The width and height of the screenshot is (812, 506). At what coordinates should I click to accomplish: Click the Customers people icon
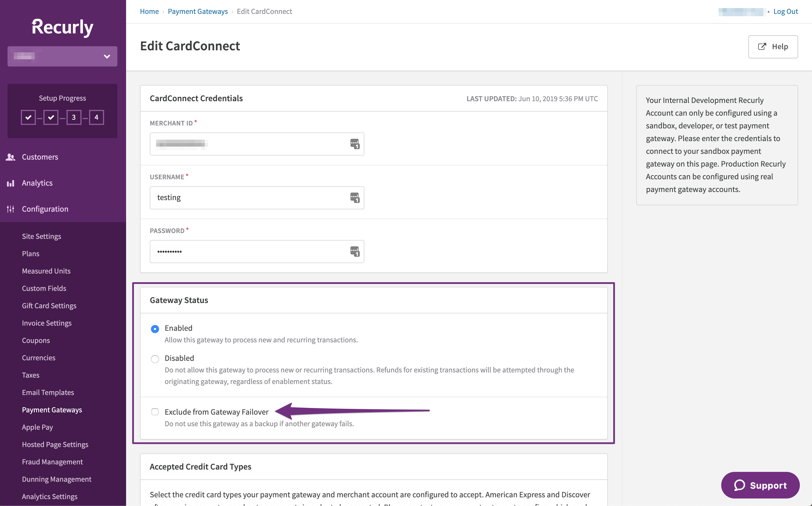tap(10, 157)
